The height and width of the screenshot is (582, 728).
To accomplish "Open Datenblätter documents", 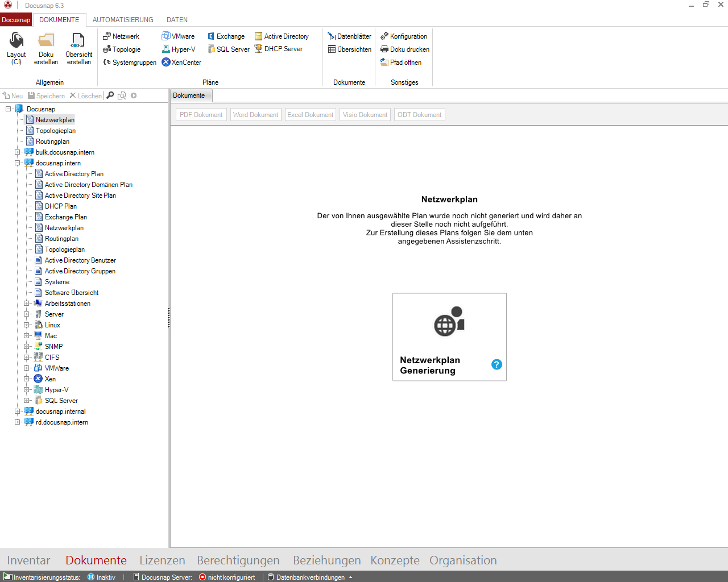I will coord(349,36).
